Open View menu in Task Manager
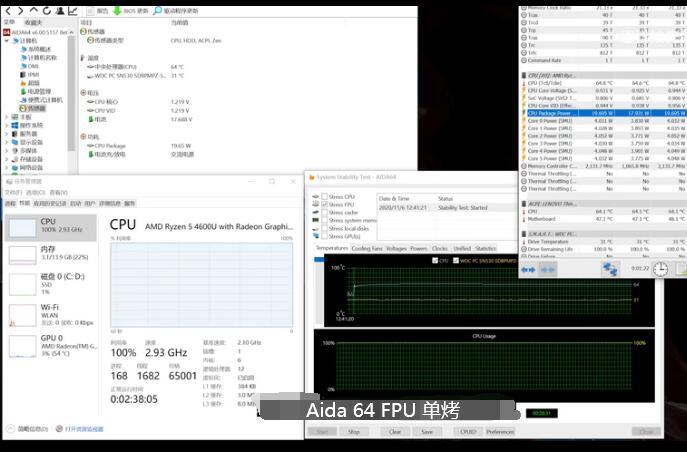Screen dimensions: 687x452 pos(58,192)
